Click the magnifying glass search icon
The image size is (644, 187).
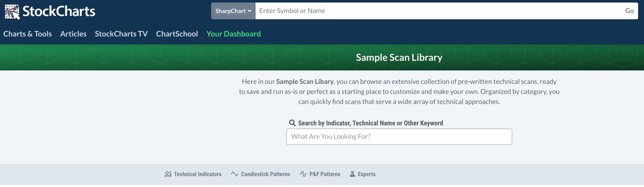(292, 123)
